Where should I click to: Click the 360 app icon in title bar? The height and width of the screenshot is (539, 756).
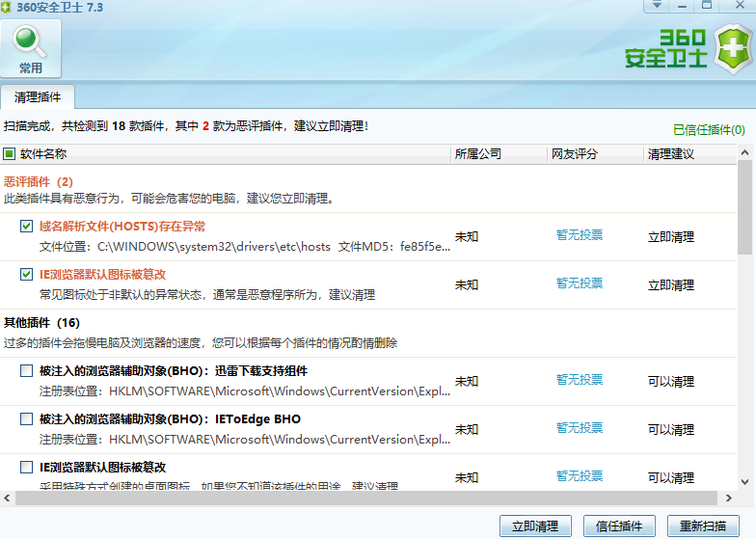9,8
